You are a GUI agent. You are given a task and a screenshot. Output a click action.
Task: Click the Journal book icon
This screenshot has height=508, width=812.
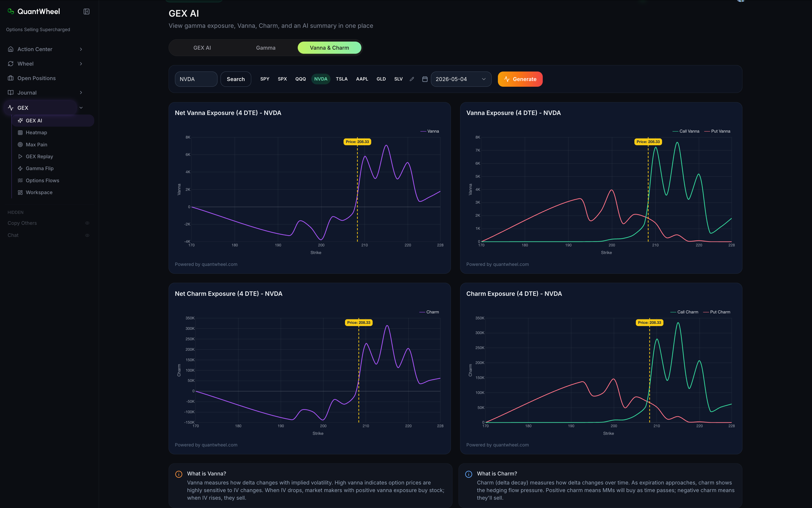click(11, 93)
